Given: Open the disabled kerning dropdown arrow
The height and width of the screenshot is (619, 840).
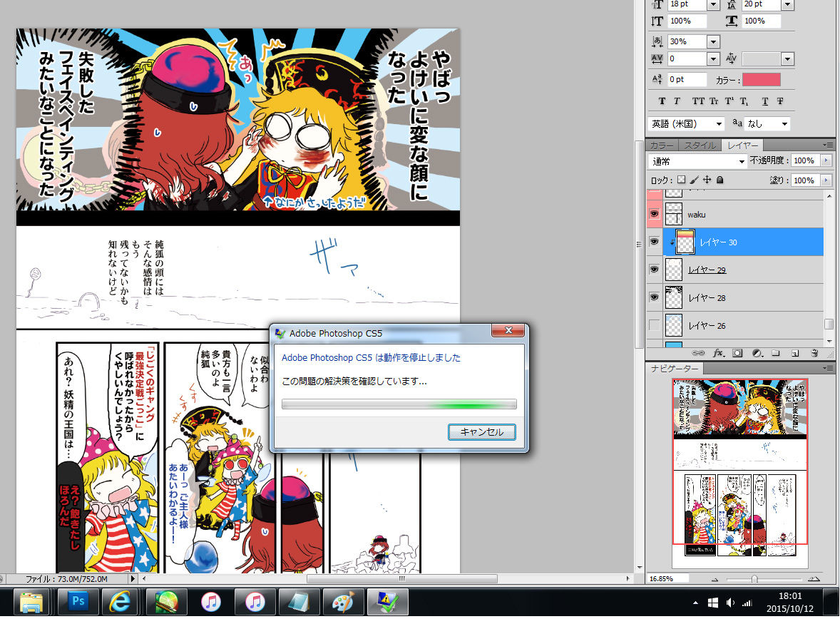Looking at the screenshot, I should click(x=787, y=59).
